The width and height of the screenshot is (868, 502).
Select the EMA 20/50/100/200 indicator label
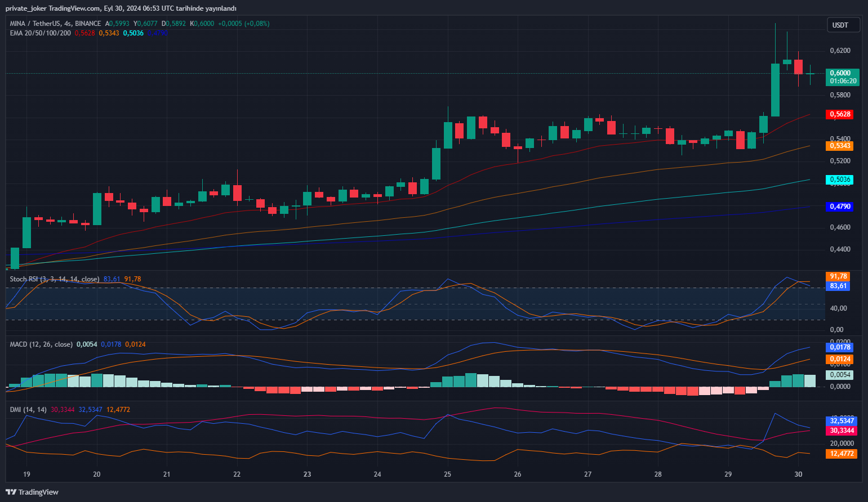coord(41,33)
